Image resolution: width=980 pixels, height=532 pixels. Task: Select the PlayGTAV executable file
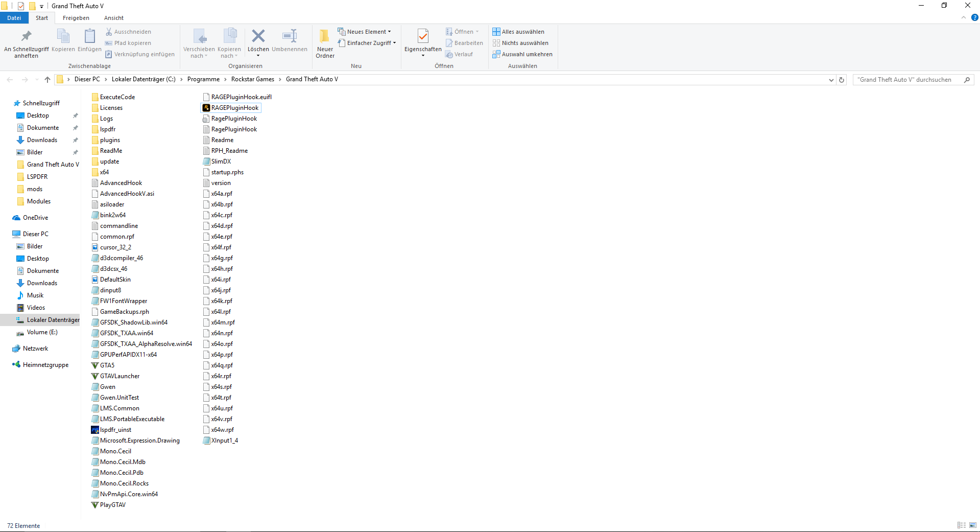pyautogui.click(x=108, y=505)
